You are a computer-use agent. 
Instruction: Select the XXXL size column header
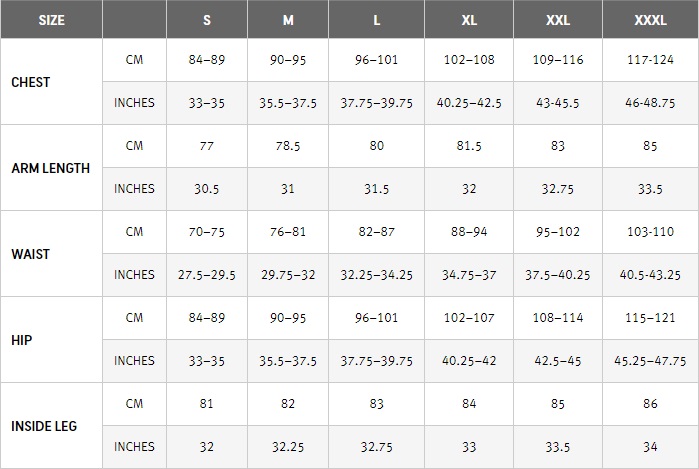click(650, 20)
